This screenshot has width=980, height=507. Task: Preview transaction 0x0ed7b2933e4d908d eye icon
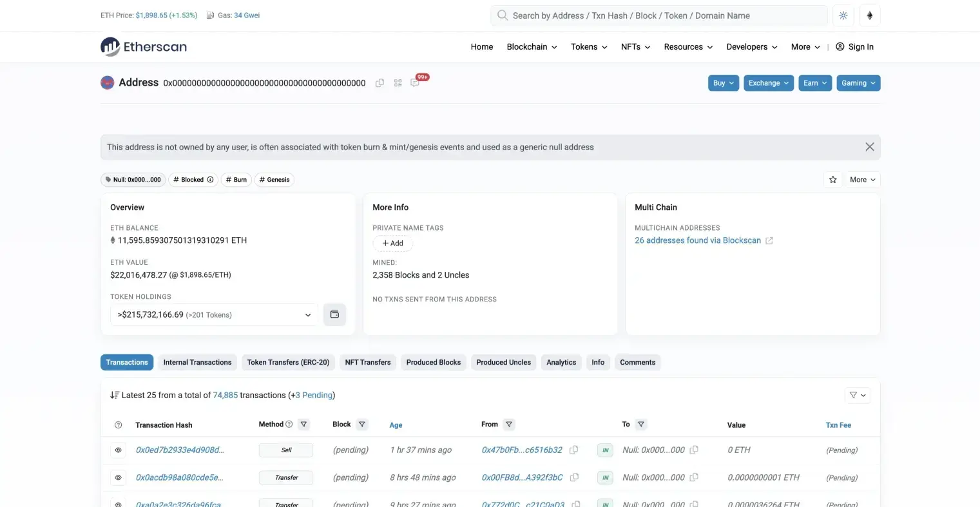(118, 450)
